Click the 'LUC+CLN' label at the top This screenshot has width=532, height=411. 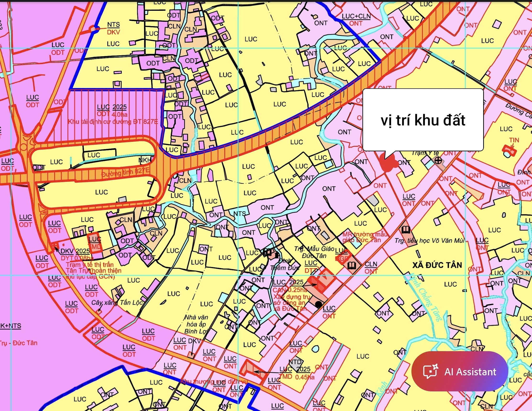356,16
